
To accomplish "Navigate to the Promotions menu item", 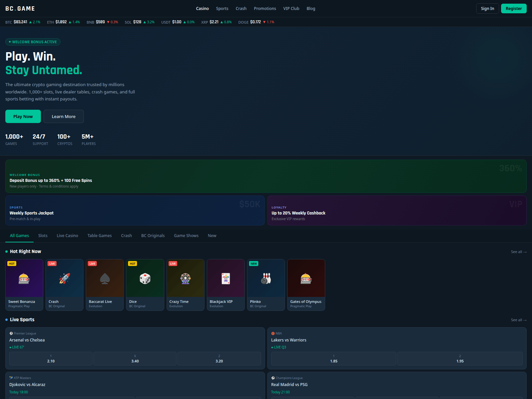I will point(265,8).
